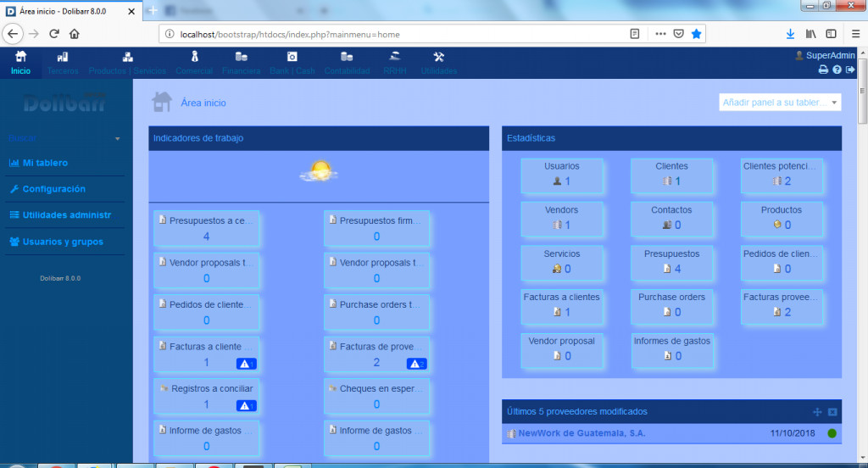Close the Últimos 5 proveedores panel
The width and height of the screenshot is (868, 468).
[832, 411]
